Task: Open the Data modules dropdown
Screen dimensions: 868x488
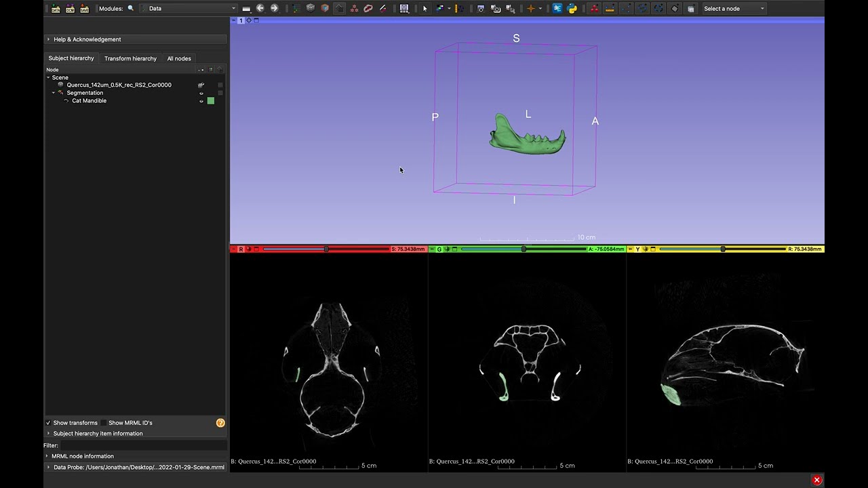Action: (x=188, y=8)
